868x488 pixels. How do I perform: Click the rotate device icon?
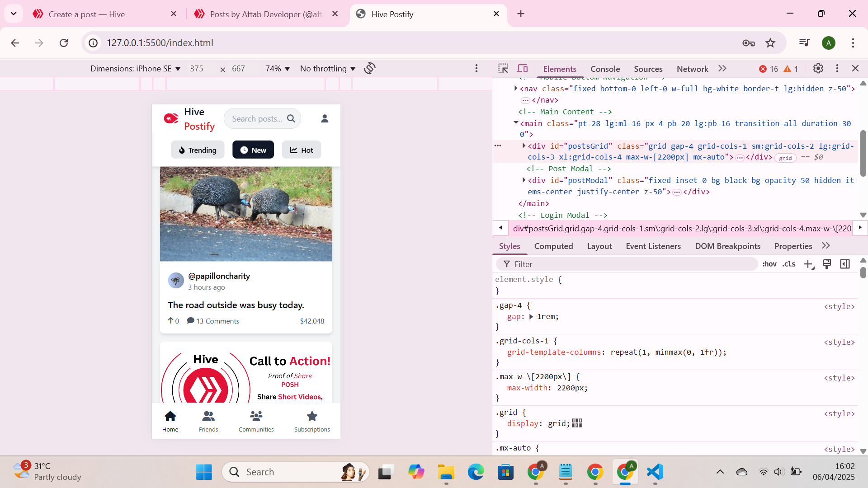370,69
